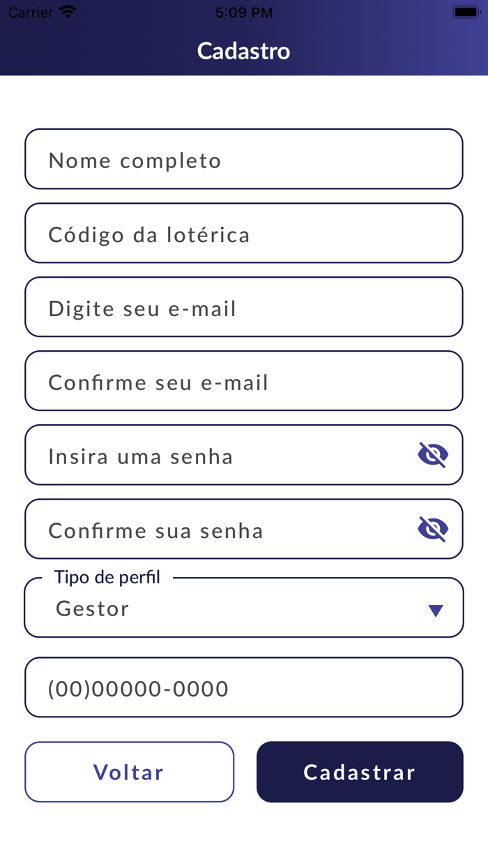Click the 'Confirme seu e-mail' field

(243, 381)
